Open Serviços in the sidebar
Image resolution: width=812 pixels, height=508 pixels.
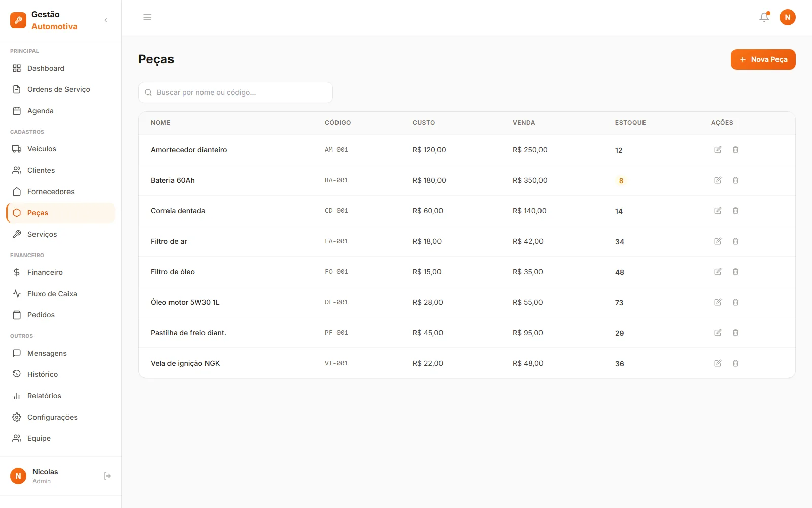[61, 234]
